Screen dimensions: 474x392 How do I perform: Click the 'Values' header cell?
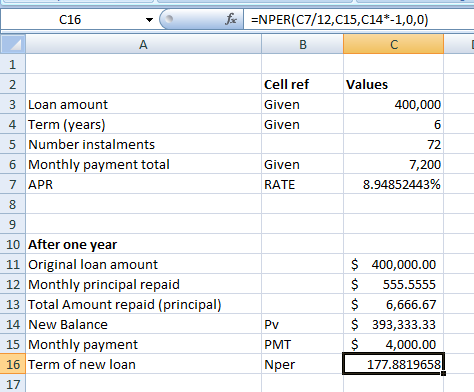point(394,84)
